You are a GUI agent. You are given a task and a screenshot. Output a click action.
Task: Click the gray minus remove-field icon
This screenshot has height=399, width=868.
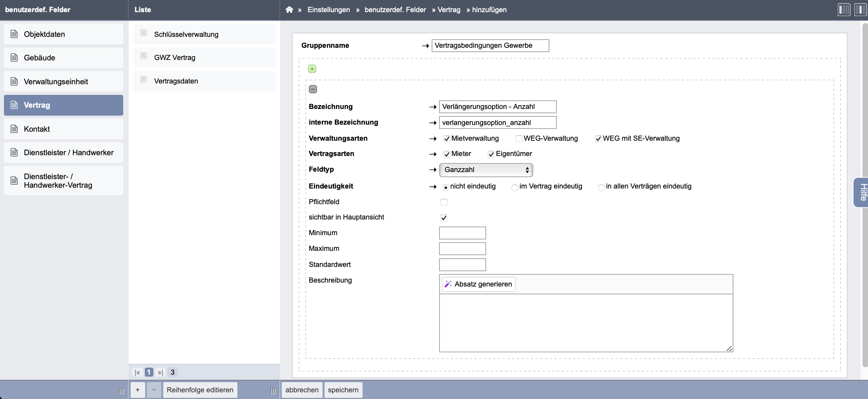[x=313, y=89]
